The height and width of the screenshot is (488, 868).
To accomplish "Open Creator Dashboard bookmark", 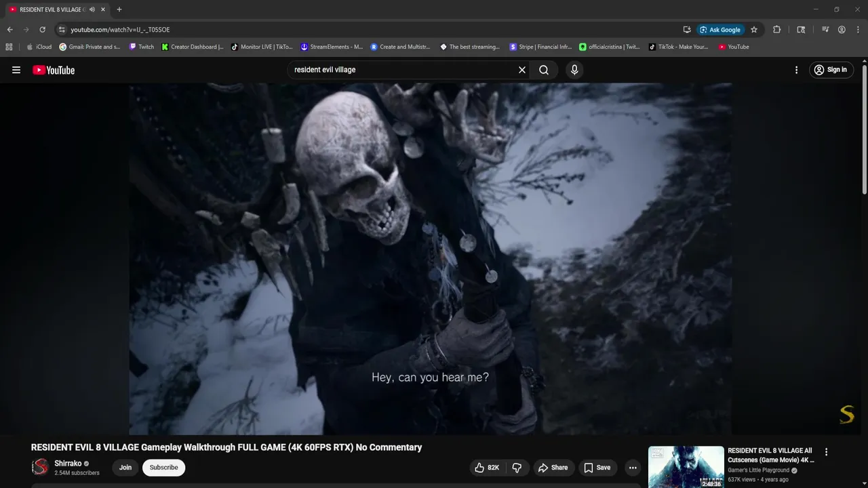I will (193, 47).
